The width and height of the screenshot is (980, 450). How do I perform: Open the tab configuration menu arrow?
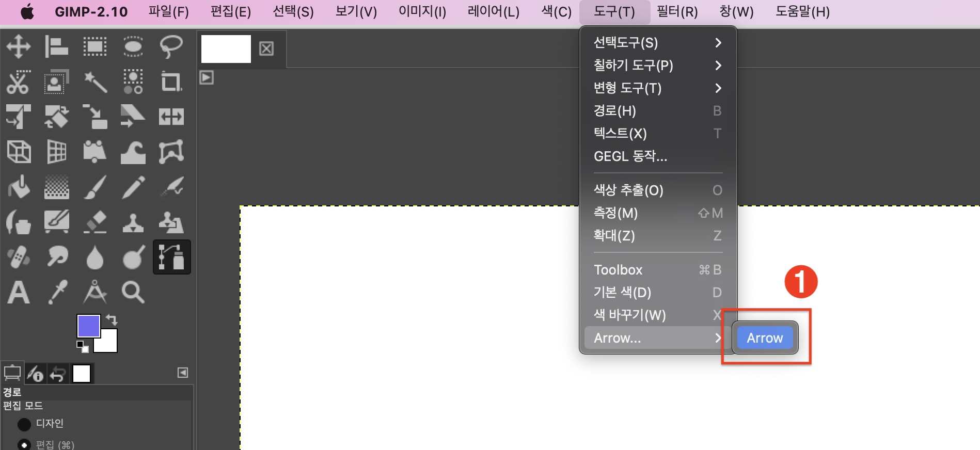[183, 373]
